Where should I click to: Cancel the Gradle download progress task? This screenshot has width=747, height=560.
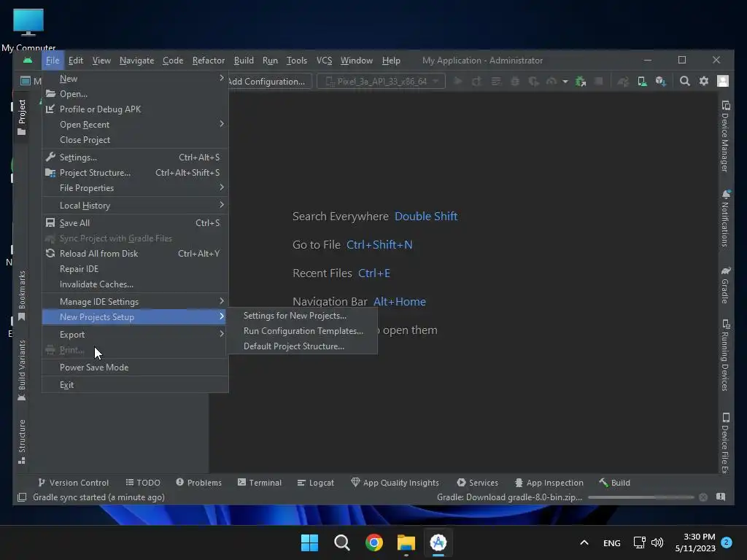(x=703, y=497)
